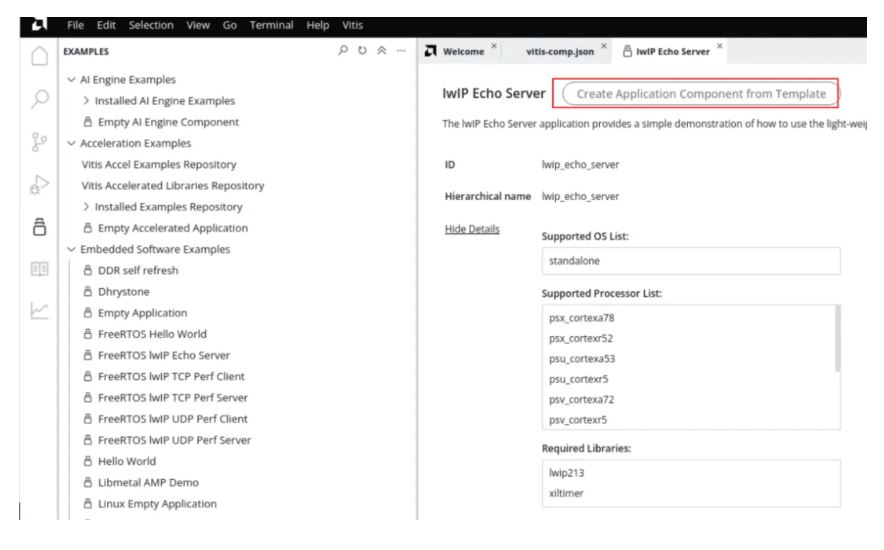Click lwip213 in Required Libraries
The height and width of the screenshot is (550, 884).
point(567,473)
